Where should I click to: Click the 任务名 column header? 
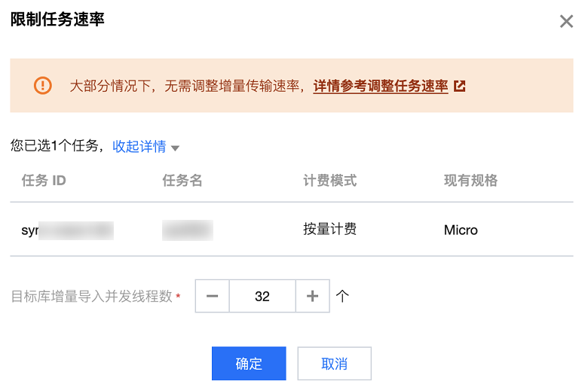point(182,181)
